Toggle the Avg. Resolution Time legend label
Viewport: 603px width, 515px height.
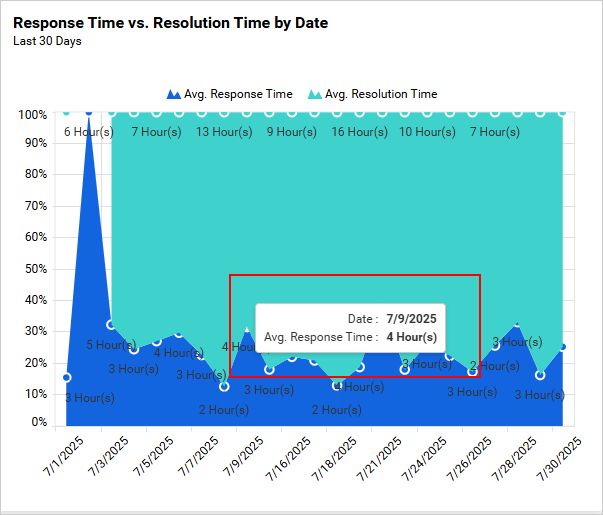[x=381, y=94]
